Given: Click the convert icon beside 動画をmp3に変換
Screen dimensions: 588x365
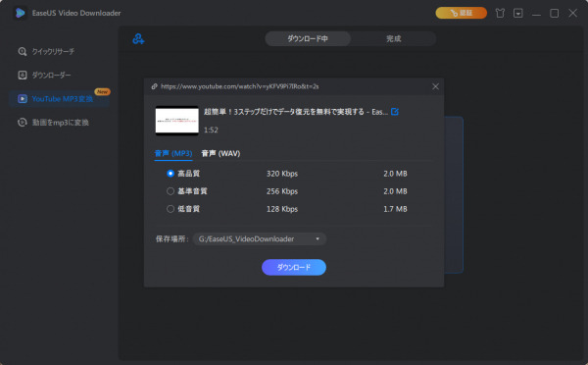Looking at the screenshot, I should (23, 123).
